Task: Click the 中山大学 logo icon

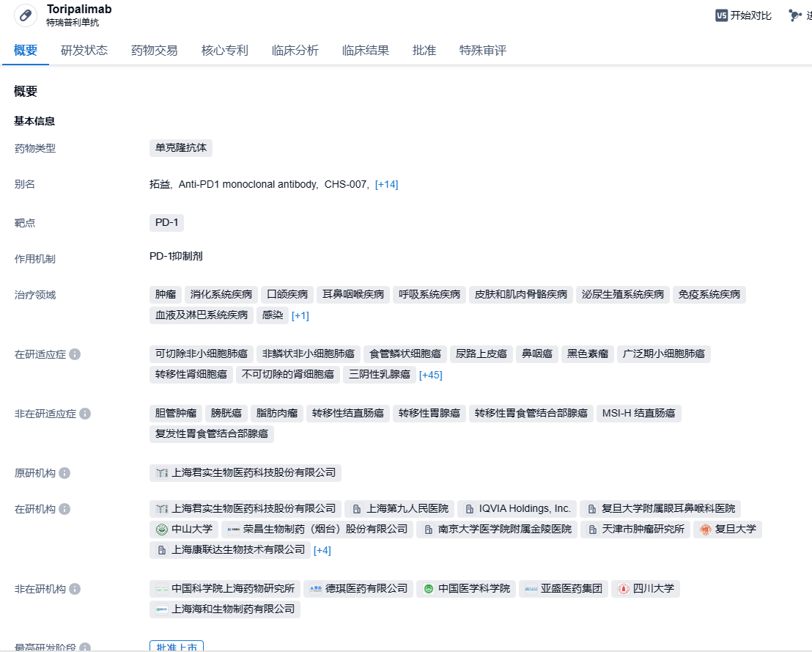Action: coord(161,530)
